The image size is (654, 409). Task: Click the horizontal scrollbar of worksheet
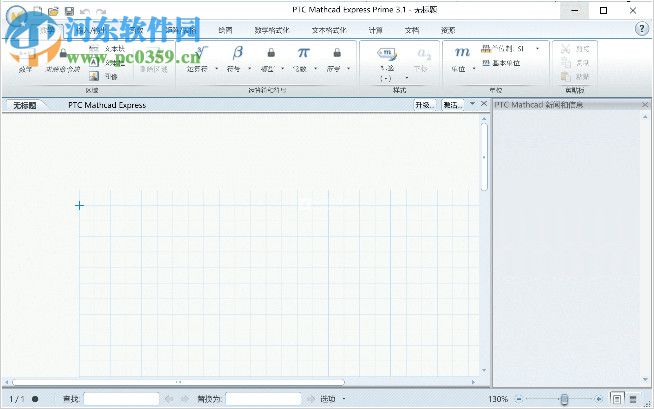click(x=179, y=381)
